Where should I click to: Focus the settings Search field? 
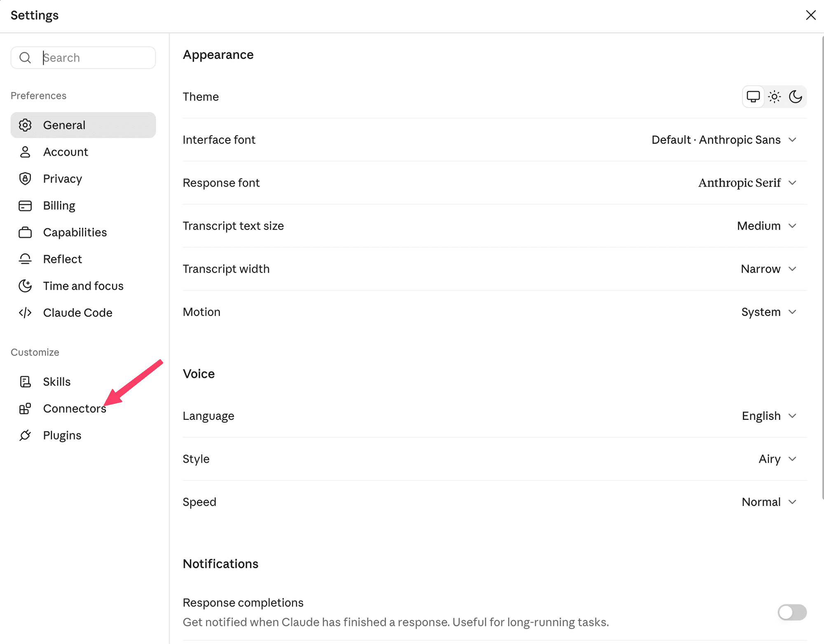pos(83,58)
